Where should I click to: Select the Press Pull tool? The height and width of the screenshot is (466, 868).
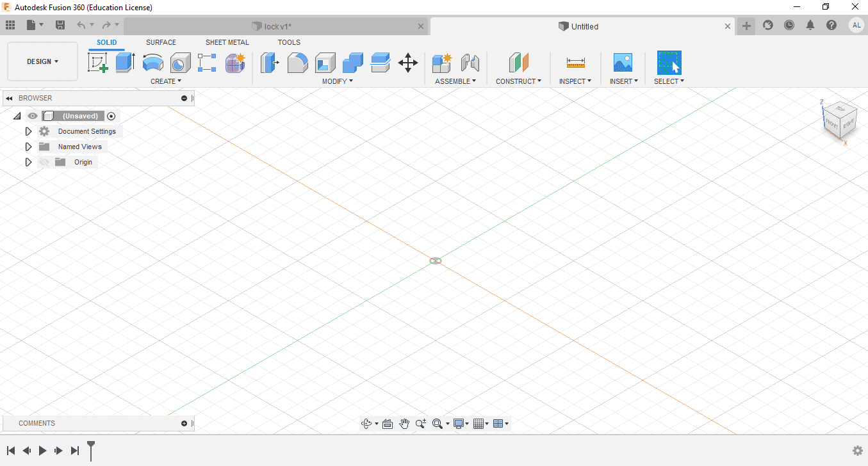(270, 63)
